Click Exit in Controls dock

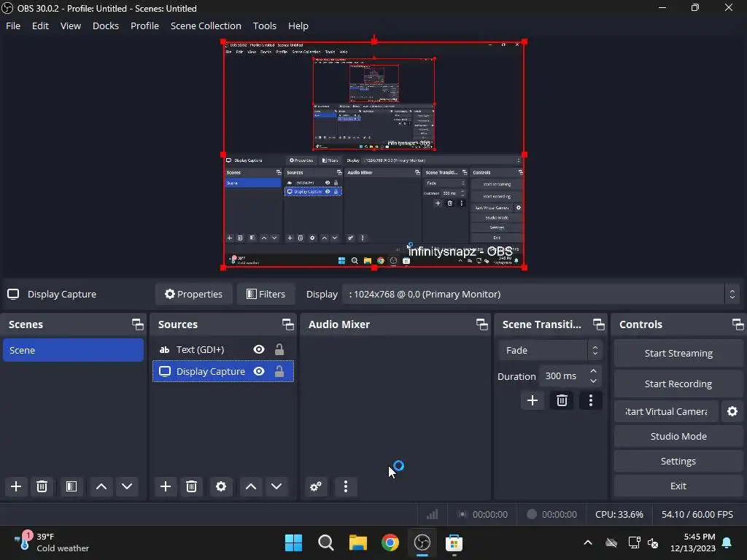coord(678,486)
